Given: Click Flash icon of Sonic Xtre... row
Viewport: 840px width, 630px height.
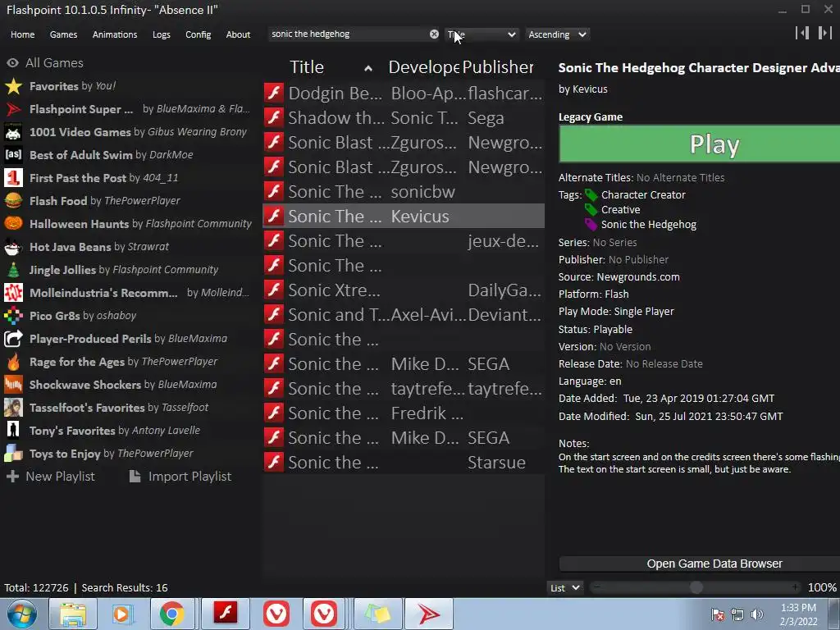Looking at the screenshot, I should pos(274,290).
